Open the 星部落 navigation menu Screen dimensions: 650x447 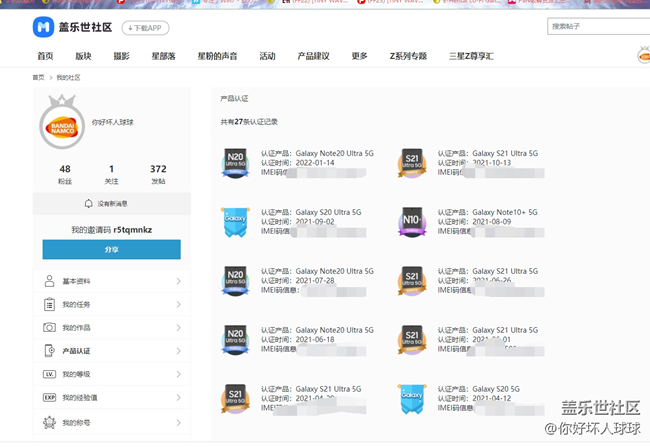(164, 56)
